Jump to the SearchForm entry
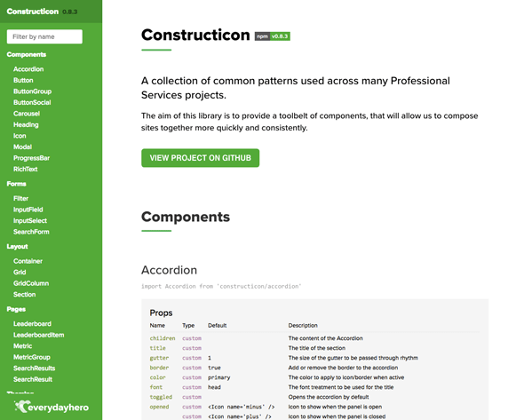This screenshot has width=524, height=420. point(31,231)
